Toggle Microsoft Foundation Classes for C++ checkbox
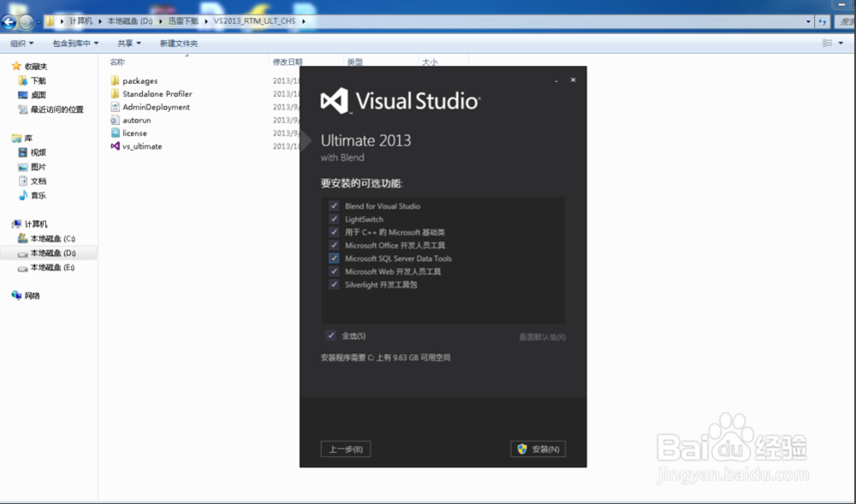The width and height of the screenshot is (856, 504). tap(334, 232)
